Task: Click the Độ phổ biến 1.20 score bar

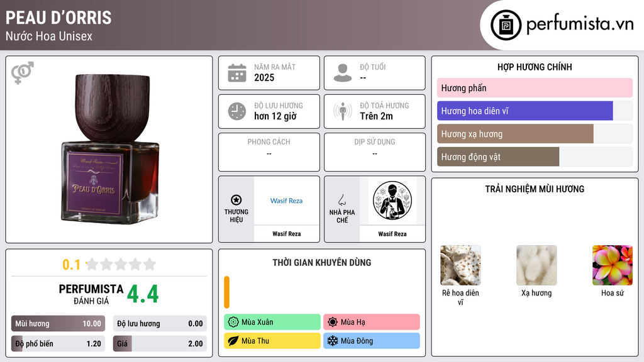Action: (58, 344)
